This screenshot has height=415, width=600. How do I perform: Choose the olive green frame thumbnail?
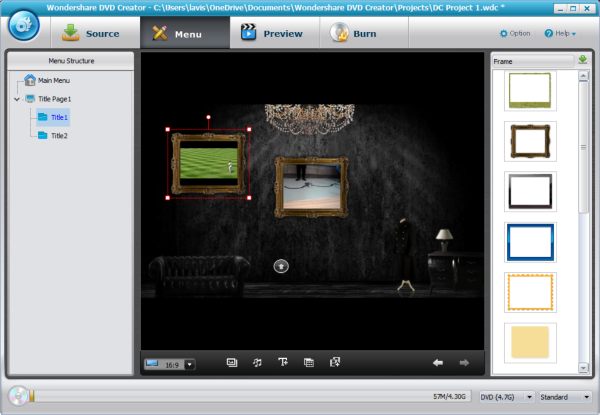pos(530,91)
